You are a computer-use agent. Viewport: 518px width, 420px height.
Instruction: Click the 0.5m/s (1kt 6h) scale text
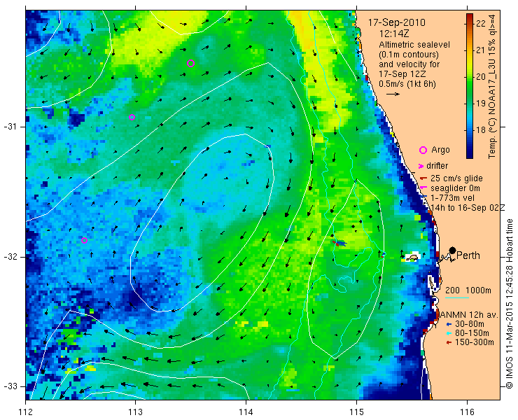point(407,84)
